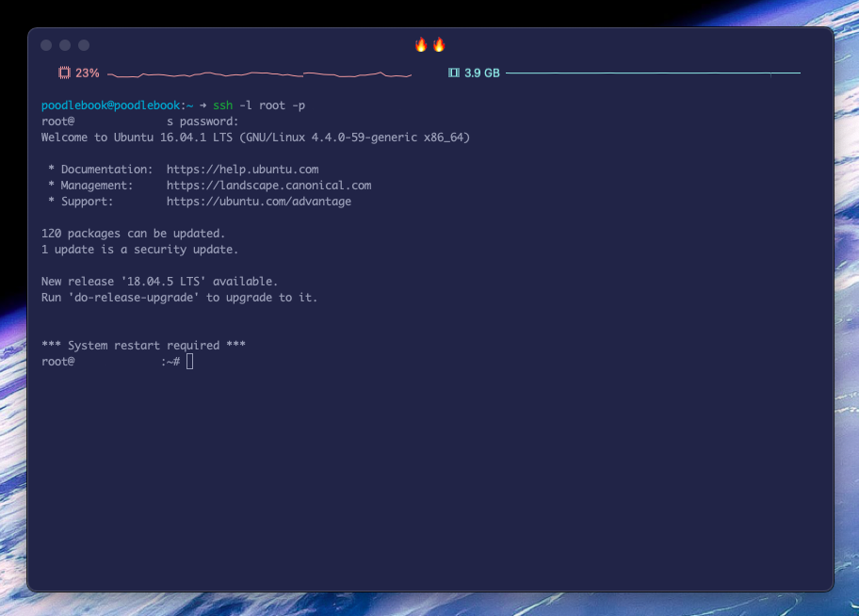
Task: Click the memory RAM icon
Action: coord(454,73)
